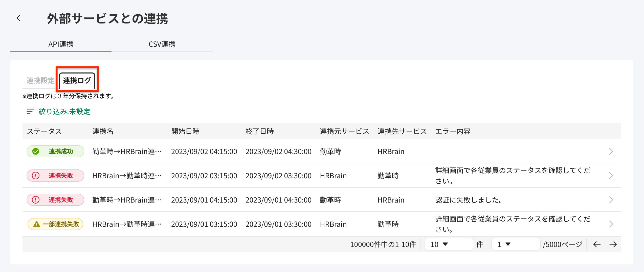The height and width of the screenshot is (272, 644).
Task: Expand the 2023/09/01 03:15:00 row chevron
Action: (x=611, y=224)
